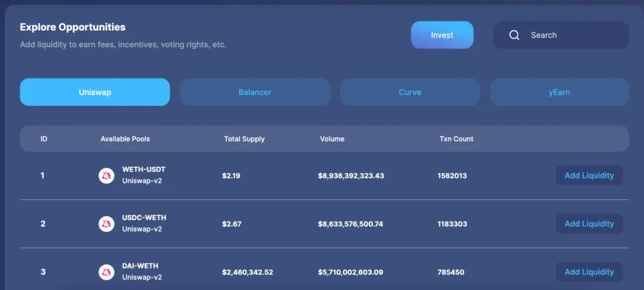Click transaction count 1562013
Screen dimensions: 644x290
tap(452, 176)
